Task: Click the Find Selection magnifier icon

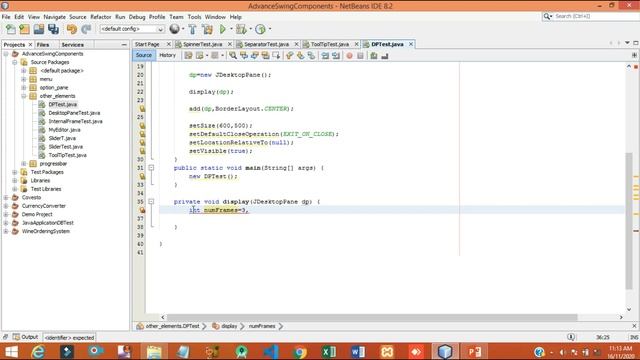Action: pos(233,56)
